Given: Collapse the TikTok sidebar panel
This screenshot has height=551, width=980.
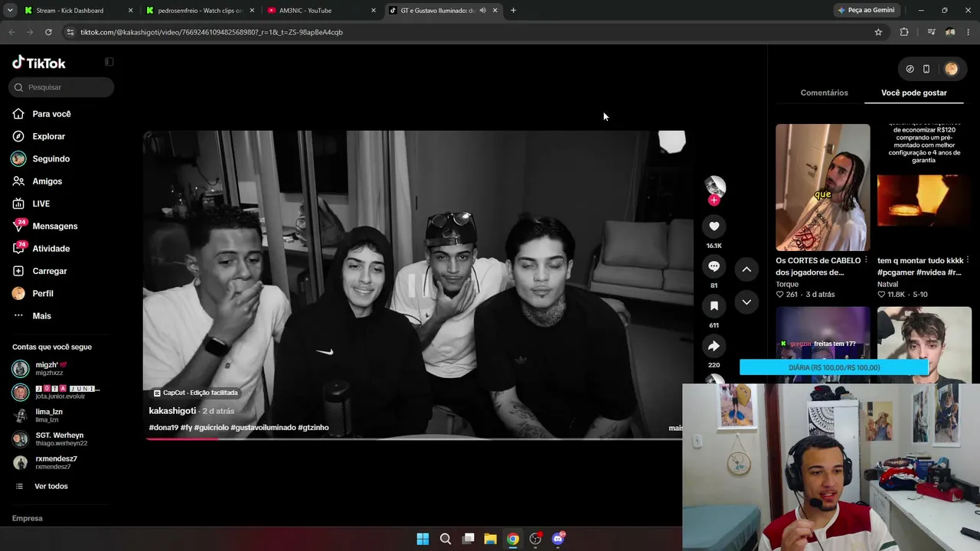Looking at the screenshot, I should 109,62.
